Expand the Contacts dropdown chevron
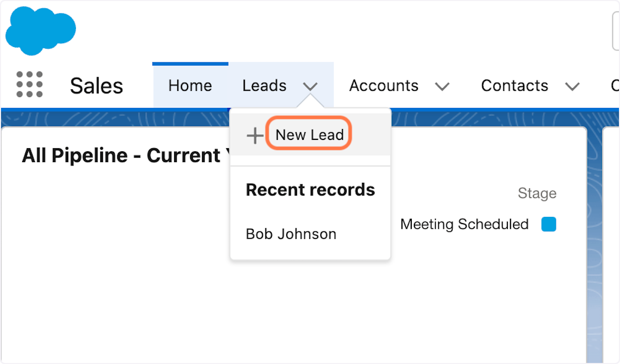620x364 pixels. point(572,86)
